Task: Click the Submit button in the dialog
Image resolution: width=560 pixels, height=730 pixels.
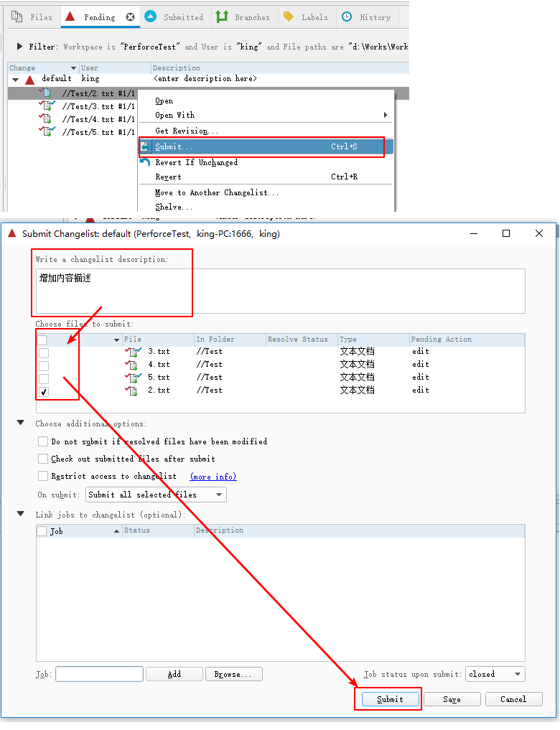Action: click(390, 699)
